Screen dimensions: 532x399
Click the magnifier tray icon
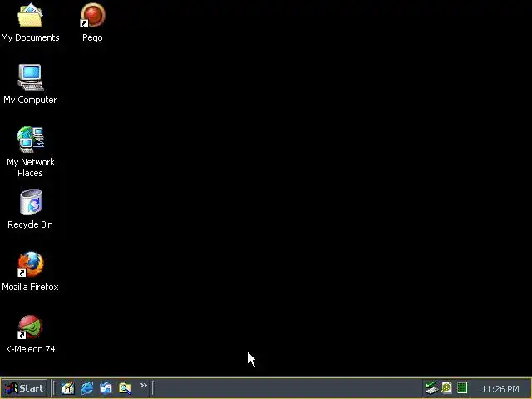point(447,388)
